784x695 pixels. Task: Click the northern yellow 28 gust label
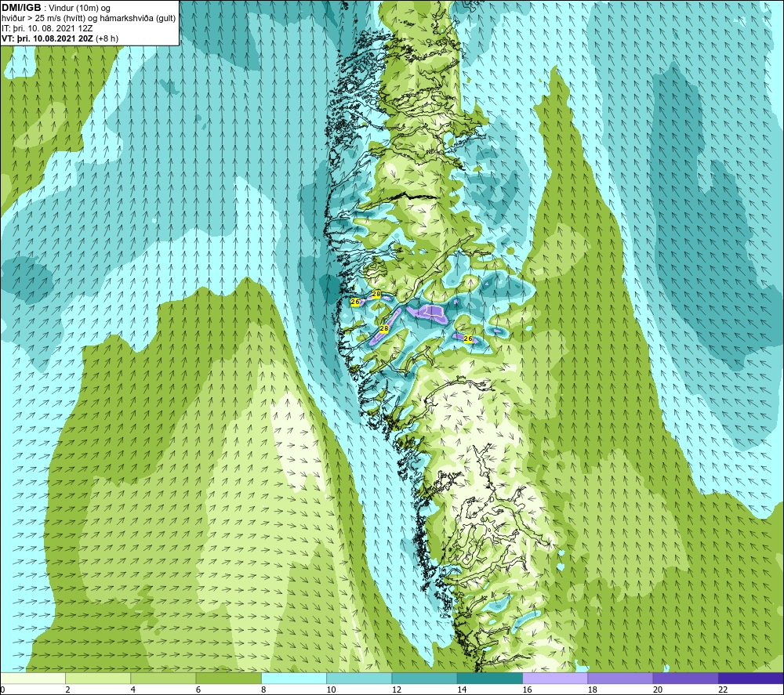tap(376, 295)
